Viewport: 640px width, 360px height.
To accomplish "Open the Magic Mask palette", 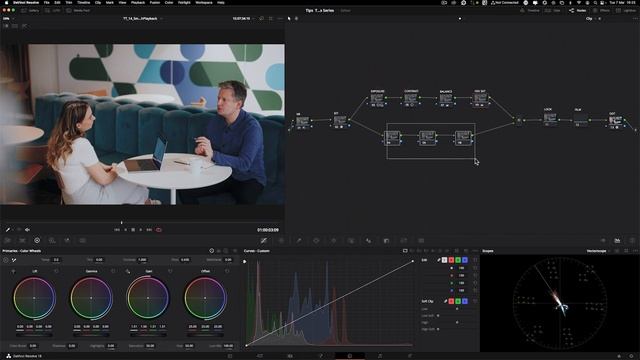I will coord(351,240).
